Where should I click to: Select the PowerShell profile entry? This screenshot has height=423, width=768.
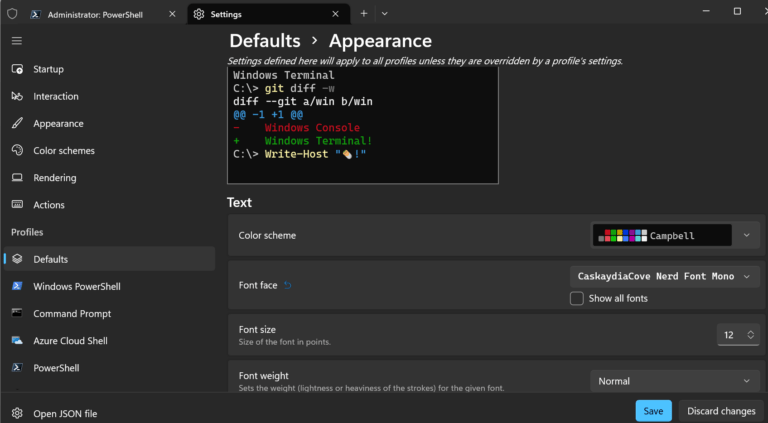coord(109,368)
